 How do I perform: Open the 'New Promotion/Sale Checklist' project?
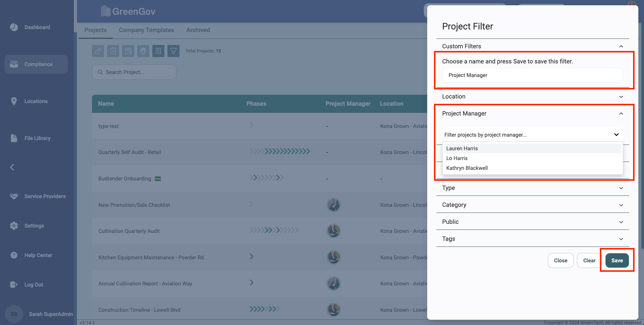pos(134,205)
